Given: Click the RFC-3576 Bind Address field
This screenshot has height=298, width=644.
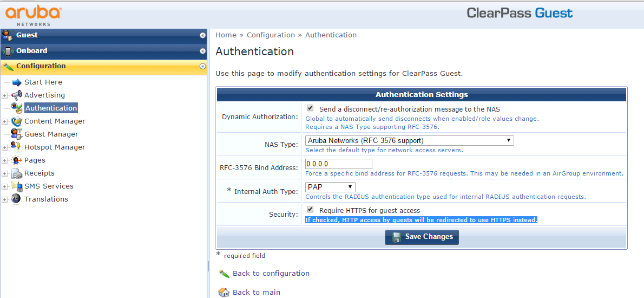Looking at the screenshot, I should click(x=339, y=164).
